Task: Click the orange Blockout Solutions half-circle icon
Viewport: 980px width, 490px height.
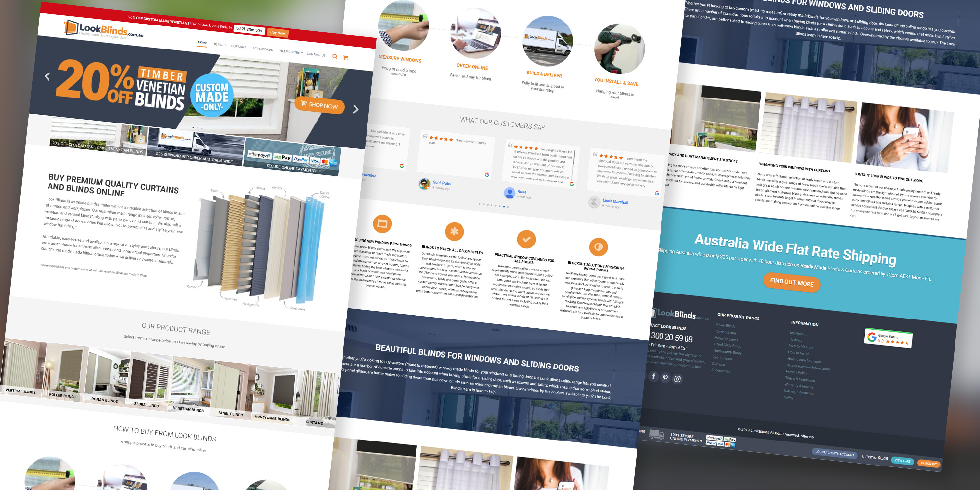Action: point(598,247)
